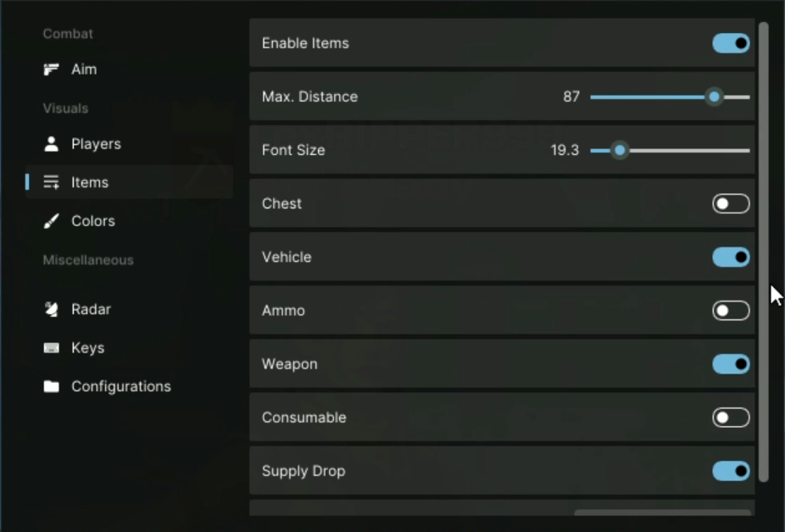Click the list icon beside Items

coord(52,182)
